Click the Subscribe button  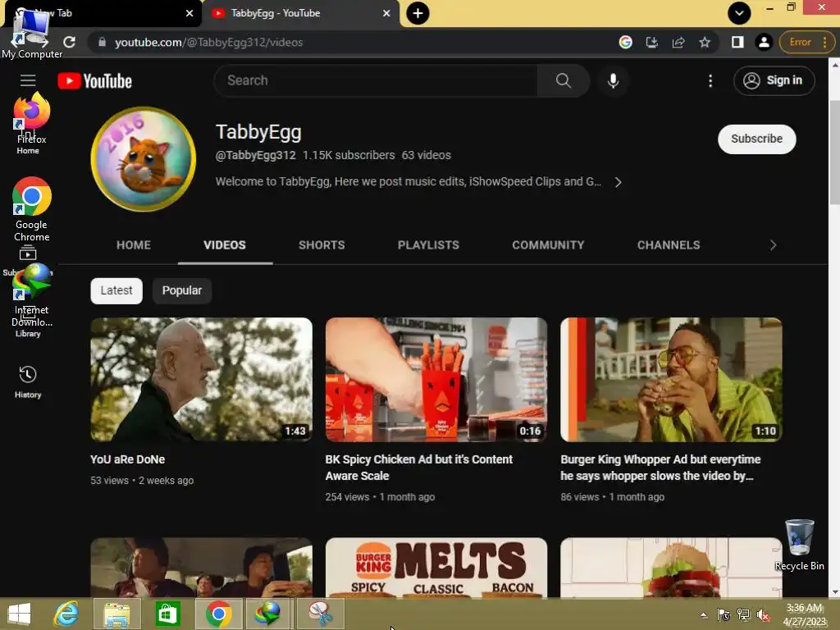tap(756, 139)
